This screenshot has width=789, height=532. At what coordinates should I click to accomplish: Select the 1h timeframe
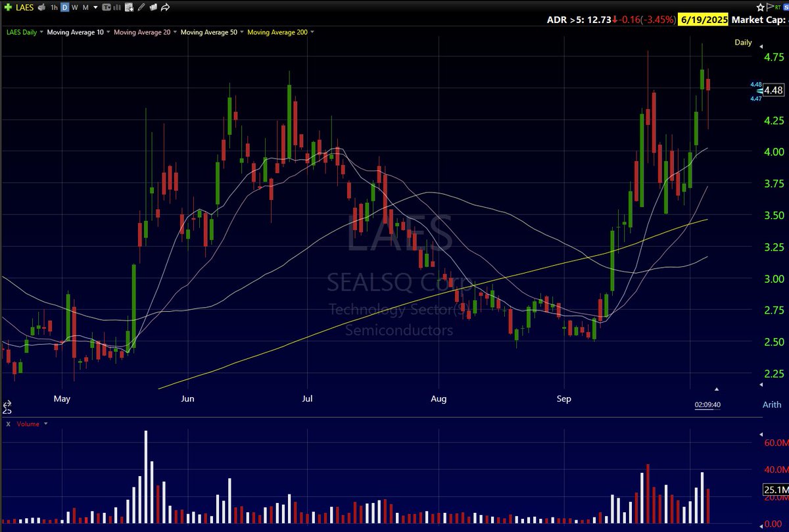(54, 7)
